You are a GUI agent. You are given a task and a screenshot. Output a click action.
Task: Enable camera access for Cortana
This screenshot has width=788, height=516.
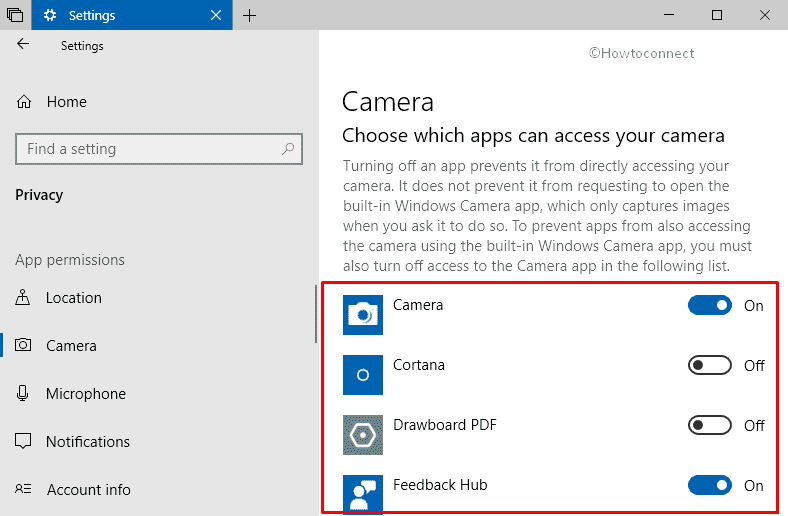710,365
